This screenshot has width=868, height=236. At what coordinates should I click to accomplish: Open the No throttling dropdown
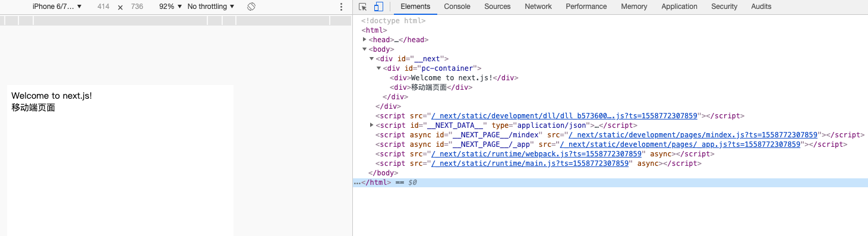[x=210, y=7]
